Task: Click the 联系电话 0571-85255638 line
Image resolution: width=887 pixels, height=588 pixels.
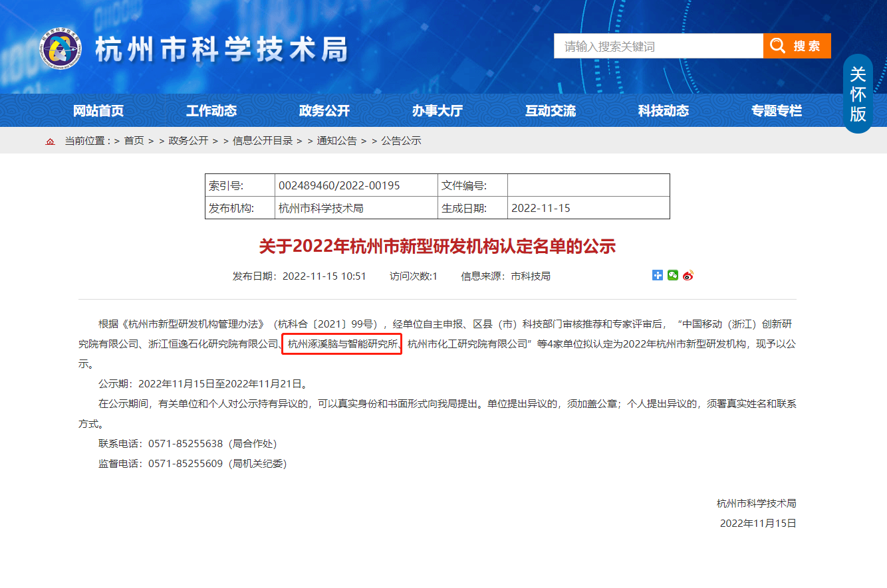Action: (188, 444)
